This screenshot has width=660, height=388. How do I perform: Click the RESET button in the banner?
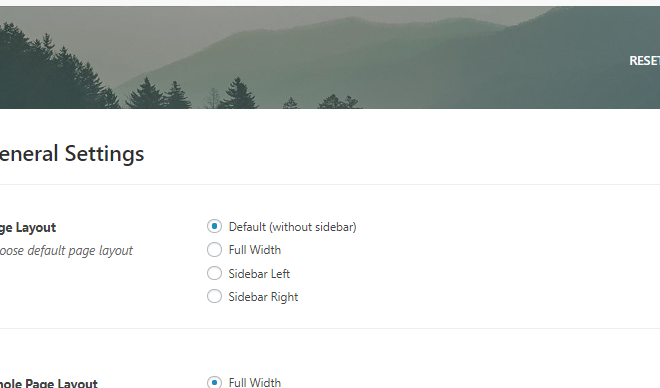(x=644, y=61)
